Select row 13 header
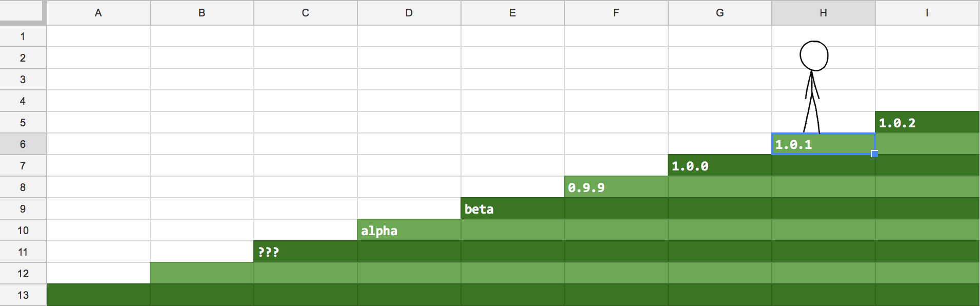This screenshot has width=980, height=306. [x=23, y=295]
